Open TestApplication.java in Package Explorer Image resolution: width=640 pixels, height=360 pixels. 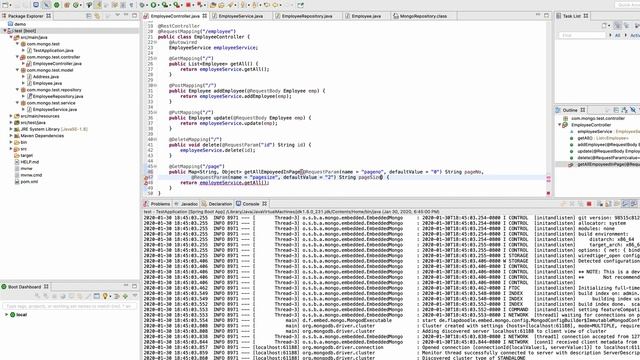click(x=53, y=51)
